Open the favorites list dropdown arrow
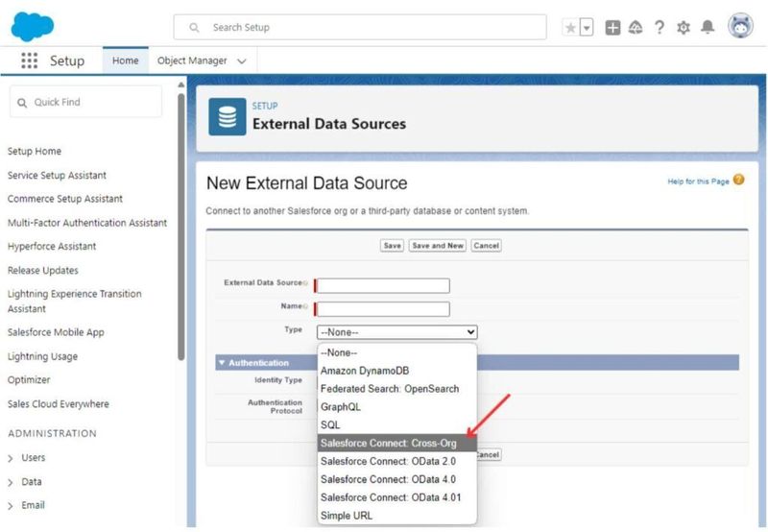This screenshot has height=532, width=768. pyautogui.click(x=587, y=28)
